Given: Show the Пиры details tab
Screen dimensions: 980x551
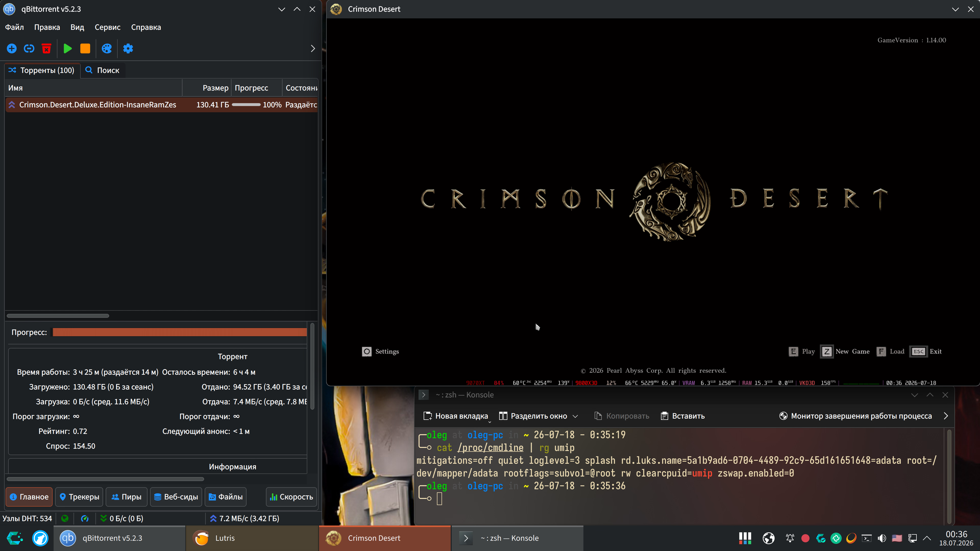Looking at the screenshot, I should (126, 497).
